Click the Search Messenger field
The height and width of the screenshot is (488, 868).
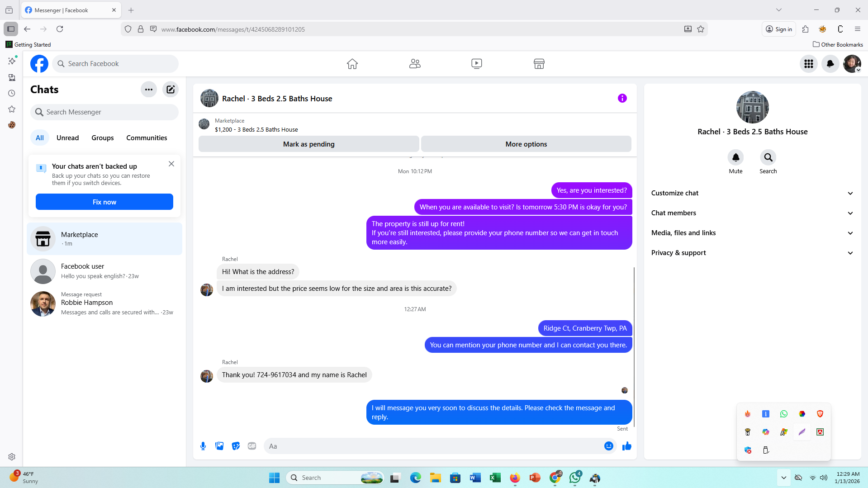(x=104, y=112)
